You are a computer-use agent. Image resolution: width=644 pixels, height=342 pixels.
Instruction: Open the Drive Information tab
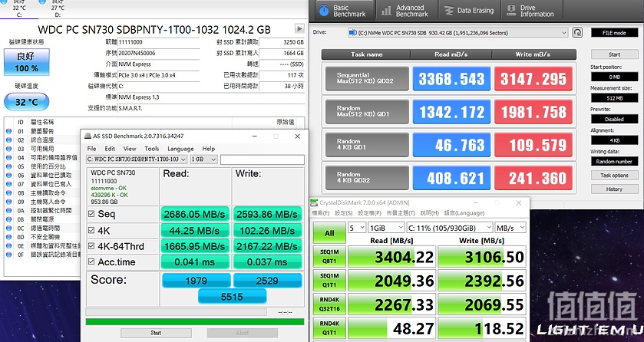pos(530,10)
